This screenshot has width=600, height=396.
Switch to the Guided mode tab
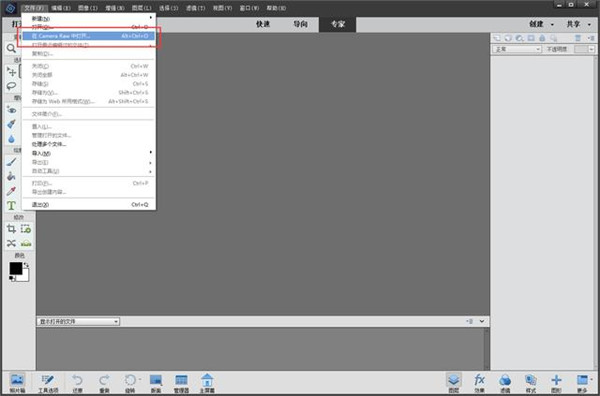coord(300,24)
